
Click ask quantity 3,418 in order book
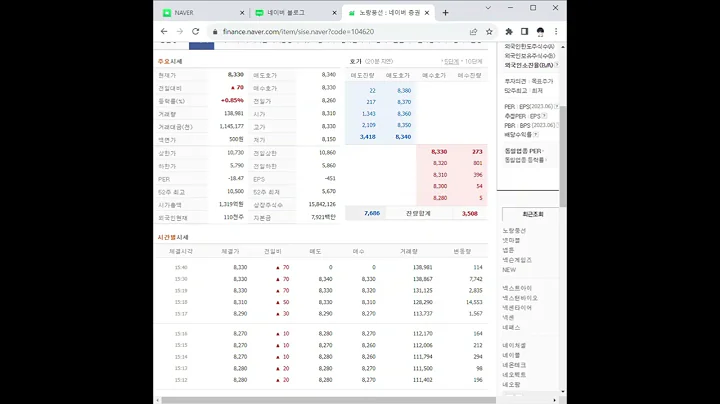tap(368, 137)
